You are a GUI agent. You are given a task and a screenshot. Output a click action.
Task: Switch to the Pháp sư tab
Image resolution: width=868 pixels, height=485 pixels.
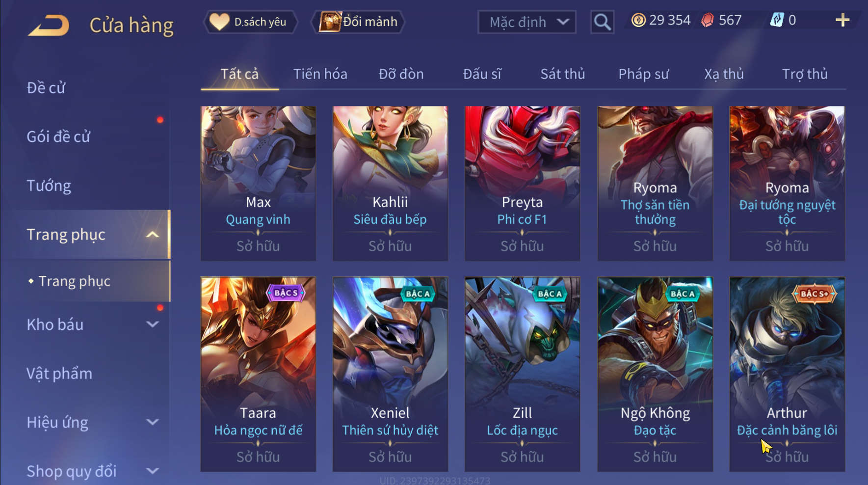[x=643, y=74]
